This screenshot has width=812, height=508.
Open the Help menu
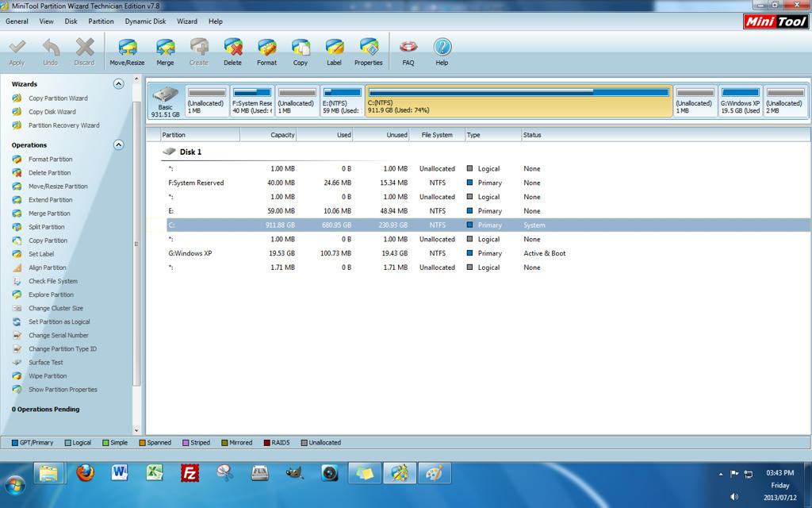(216, 21)
